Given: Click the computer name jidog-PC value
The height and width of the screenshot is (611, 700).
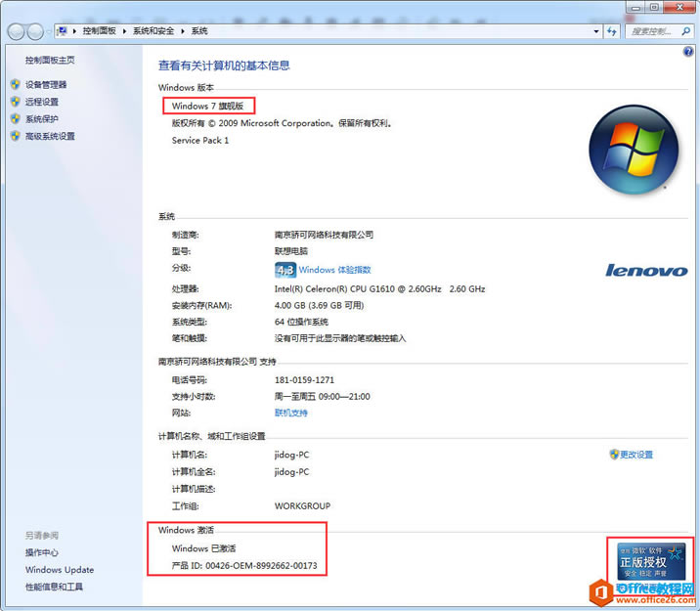Looking at the screenshot, I should (x=291, y=455).
